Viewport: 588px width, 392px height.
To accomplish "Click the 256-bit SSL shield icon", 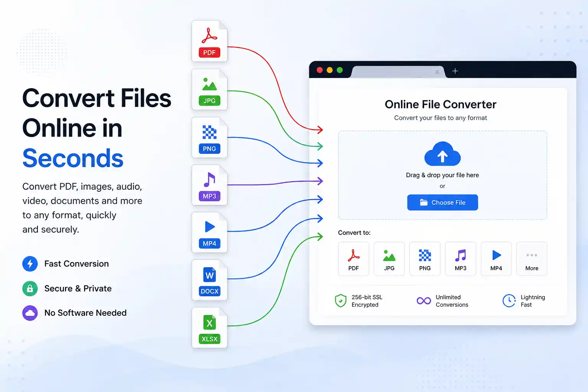I will pyautogui.click(x=341, y=301).
